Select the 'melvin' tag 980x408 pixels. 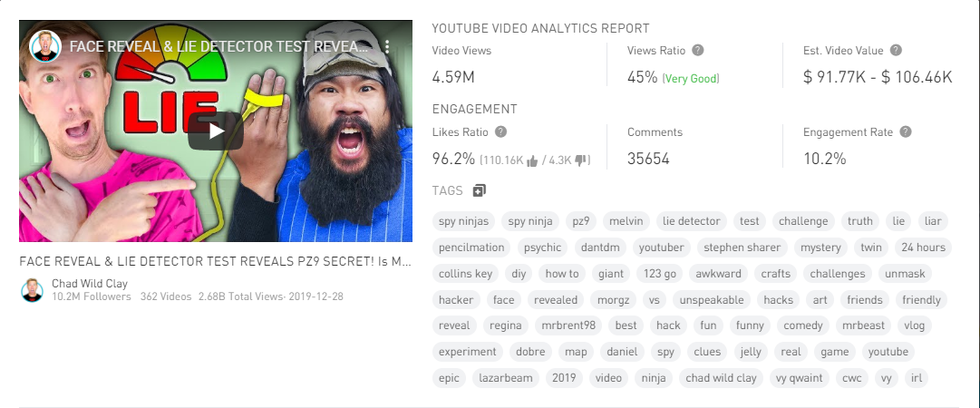pos(626,220)
